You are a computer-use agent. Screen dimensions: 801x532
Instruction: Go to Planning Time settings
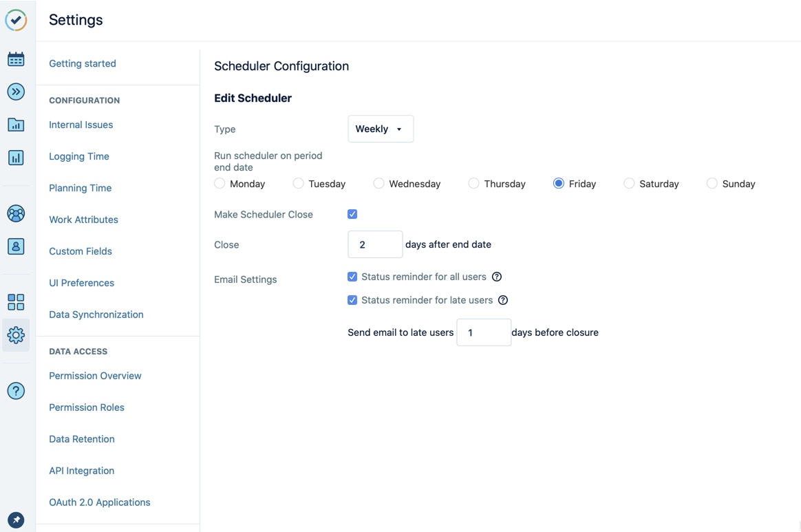click(x=81, y=188)
